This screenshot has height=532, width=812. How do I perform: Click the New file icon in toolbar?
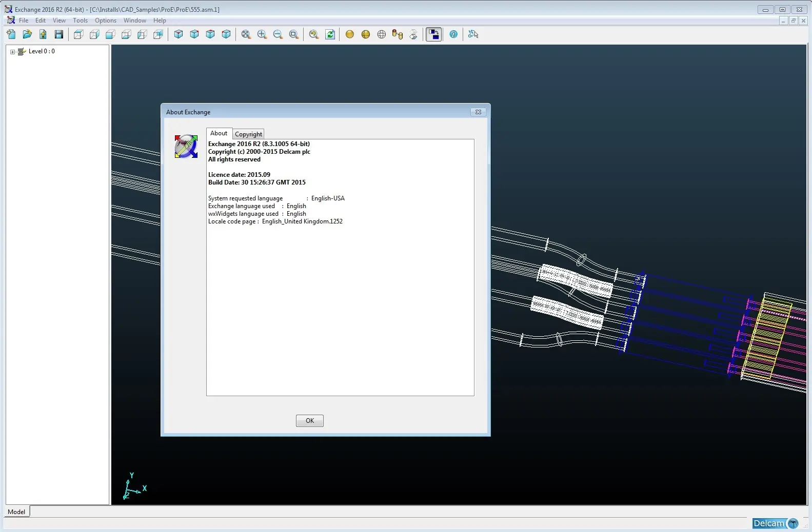coord(11,34)
